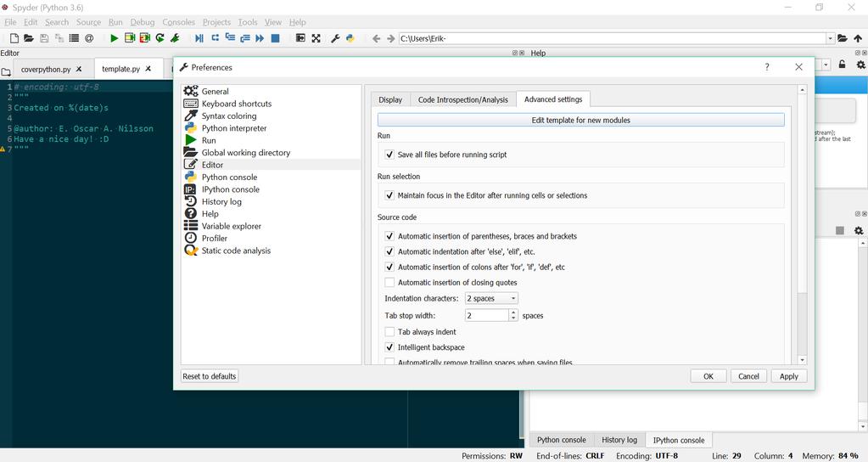Confirm preferences with OK
The image size is (868, 462).
coord(708,376)
